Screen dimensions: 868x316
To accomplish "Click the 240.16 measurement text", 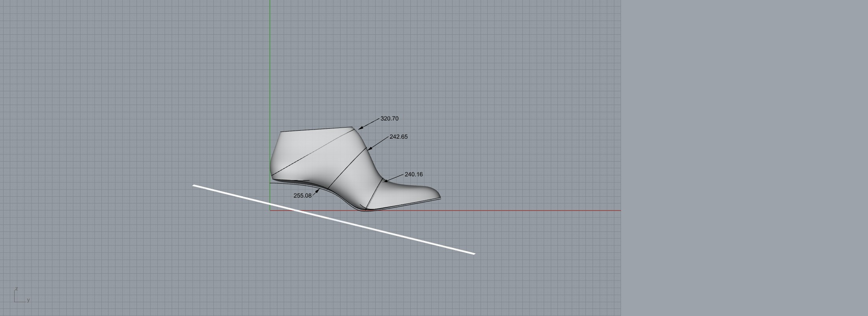I will (413, 174).
